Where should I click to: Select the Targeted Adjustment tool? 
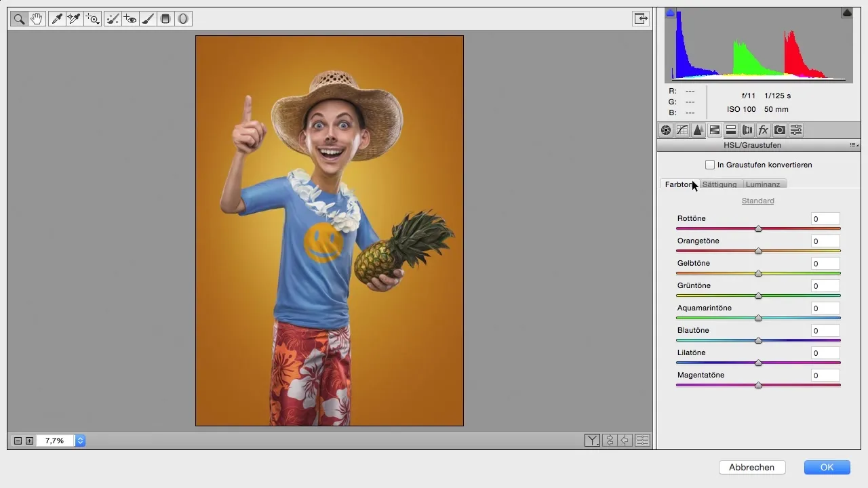click(x=92, y=19)
